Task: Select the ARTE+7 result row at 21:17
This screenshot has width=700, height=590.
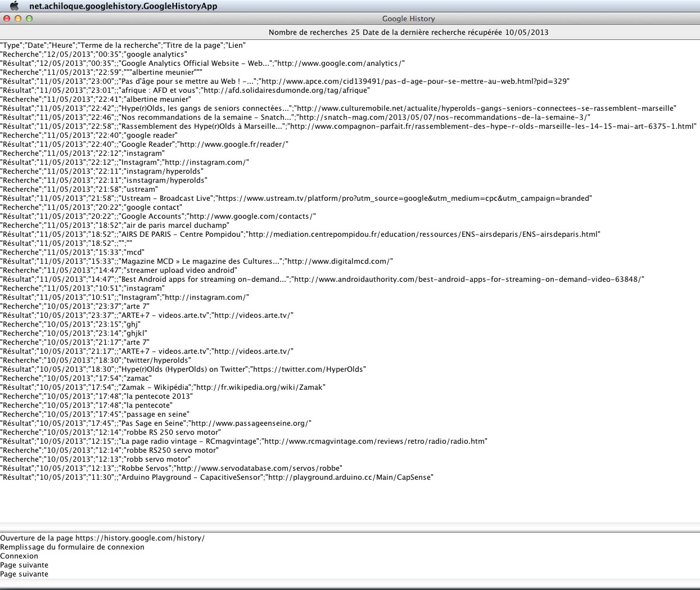Action: click(x=147, y=352)
